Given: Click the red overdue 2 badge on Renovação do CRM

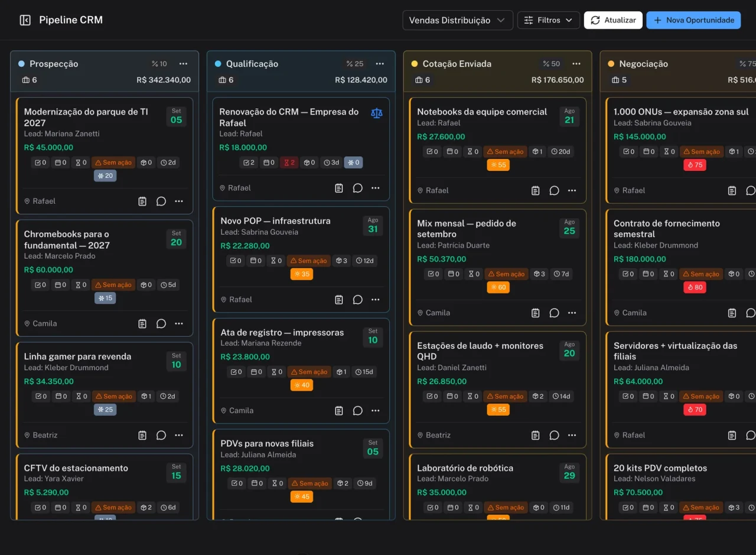Looking at the screenshot, I should click(x=289, y=163).
